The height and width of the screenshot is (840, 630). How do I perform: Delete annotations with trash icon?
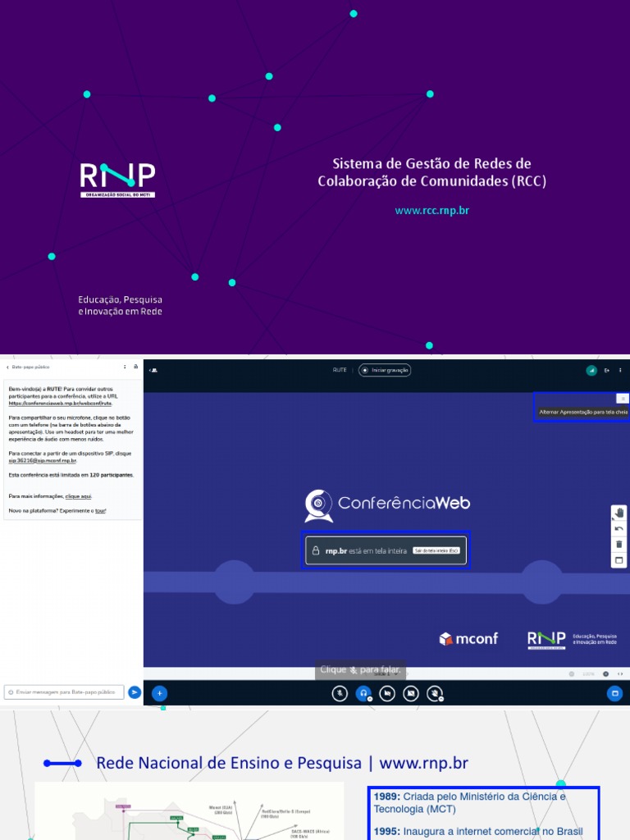tap(619, 545)
